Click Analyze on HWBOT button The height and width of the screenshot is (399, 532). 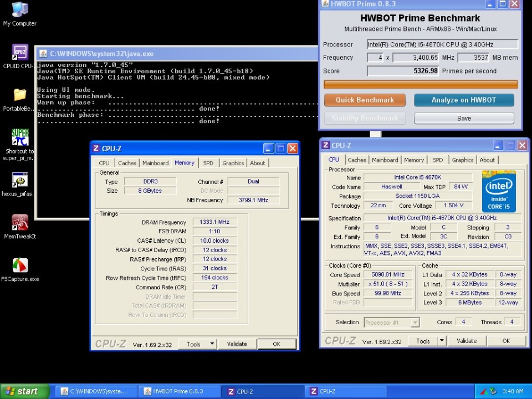[464, 100]
